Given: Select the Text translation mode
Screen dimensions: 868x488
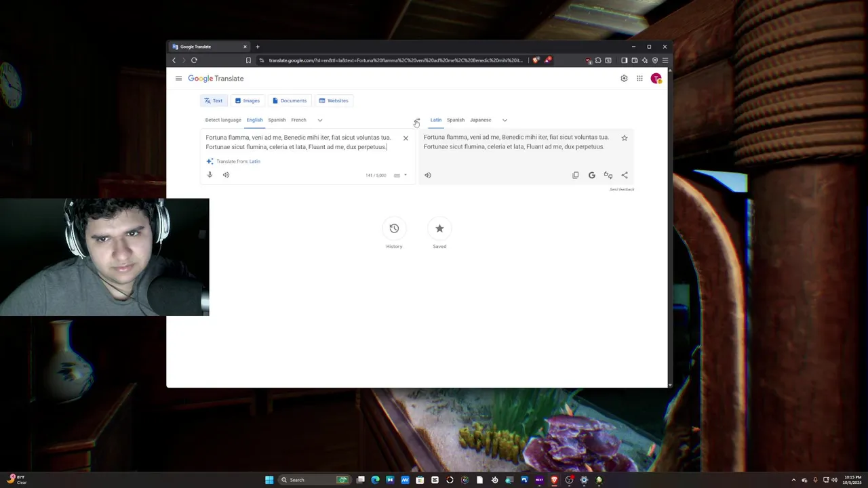Looking at the screenshot, I should (x=214, y=100).
